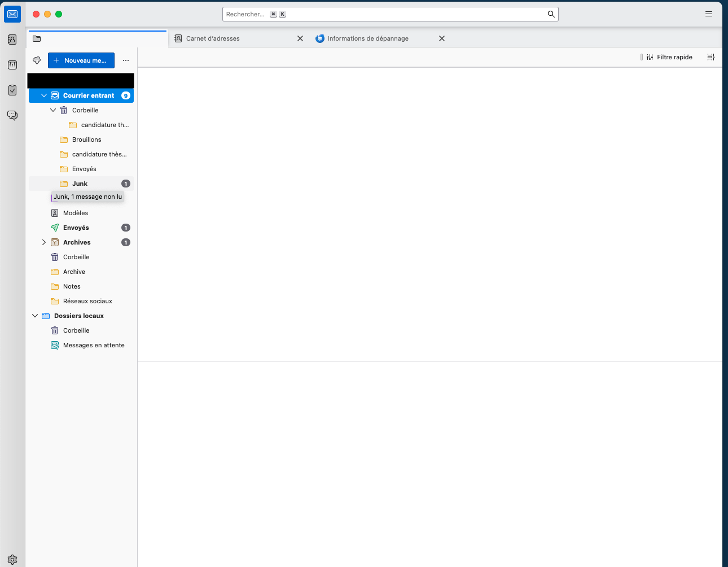Screen dimensions: 728x567
Task: Click the Archives box icon
Action: [x=55, y=242]
